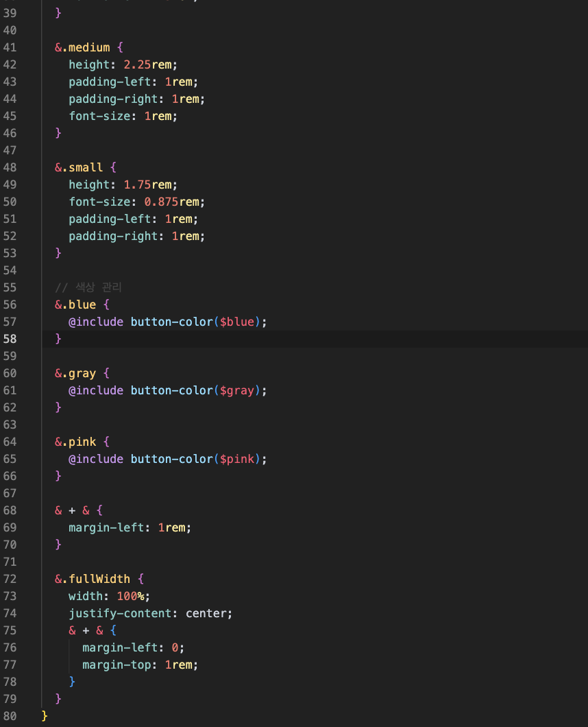Click the '&.pink {' selector
The width and height of the screenshot is (588, 727).
pyautogui.click(x=82, y=442)
